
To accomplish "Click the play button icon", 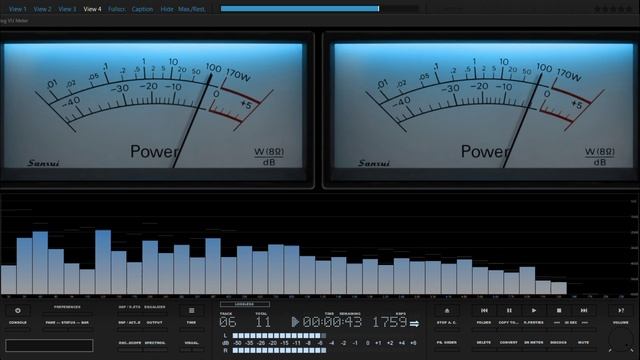I will 534,311.
